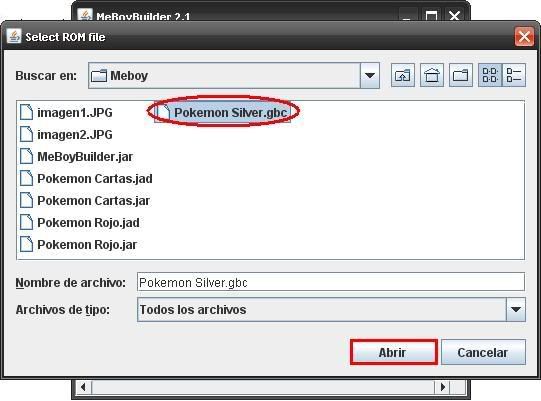
Task: Click the right arrow of horizontal scrollbar
Action: click(x=443, y=387)
